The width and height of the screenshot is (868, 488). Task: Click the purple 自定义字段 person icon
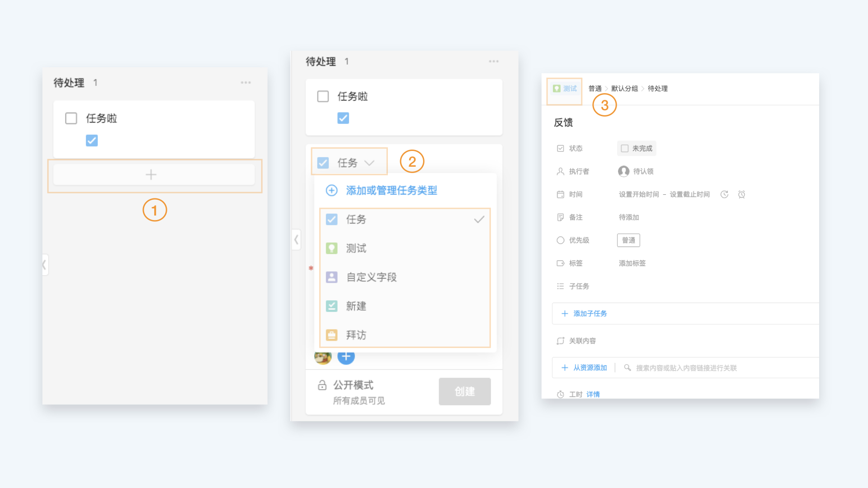pos(332,277)
